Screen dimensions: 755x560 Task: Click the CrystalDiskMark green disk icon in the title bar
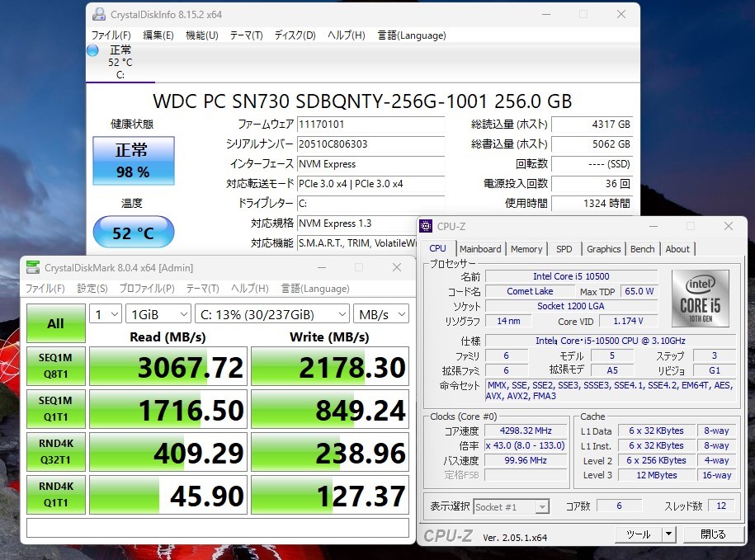(32, 267)
